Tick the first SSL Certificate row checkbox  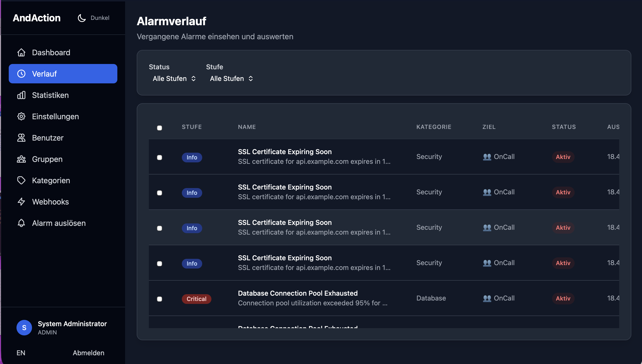[x=159, y=158]
